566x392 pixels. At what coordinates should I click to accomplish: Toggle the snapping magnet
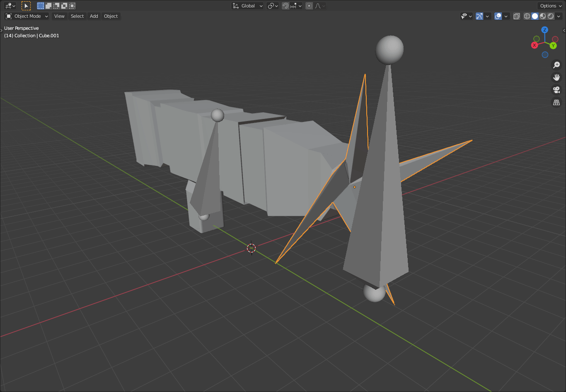coord(285,6)
